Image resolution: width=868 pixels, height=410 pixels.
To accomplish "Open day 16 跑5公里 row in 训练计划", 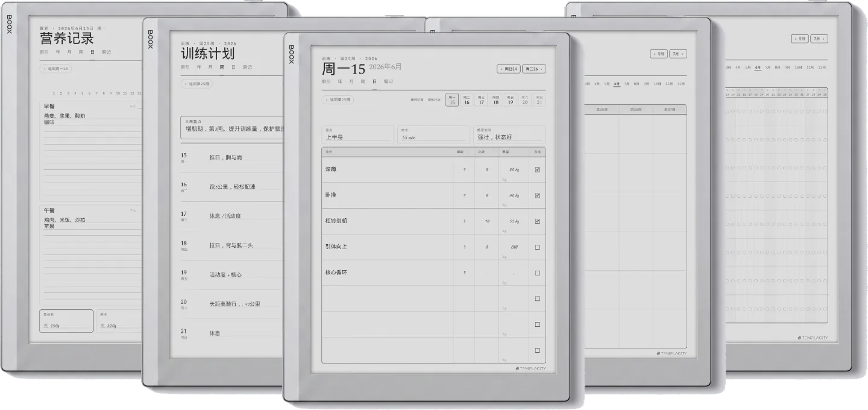I will tap(232, 187).
